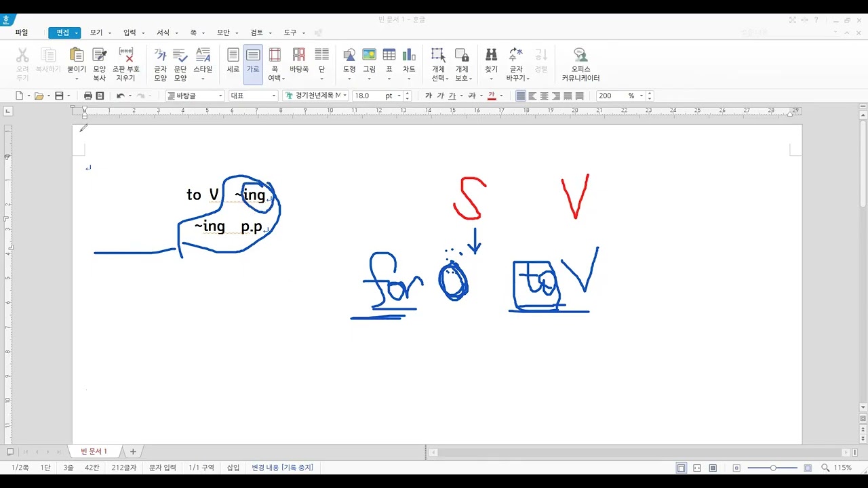Click the 조판 부호 지우기 icon
This screenshot has height=488, width=868.
pyautogui.click(x=126, y=64)
